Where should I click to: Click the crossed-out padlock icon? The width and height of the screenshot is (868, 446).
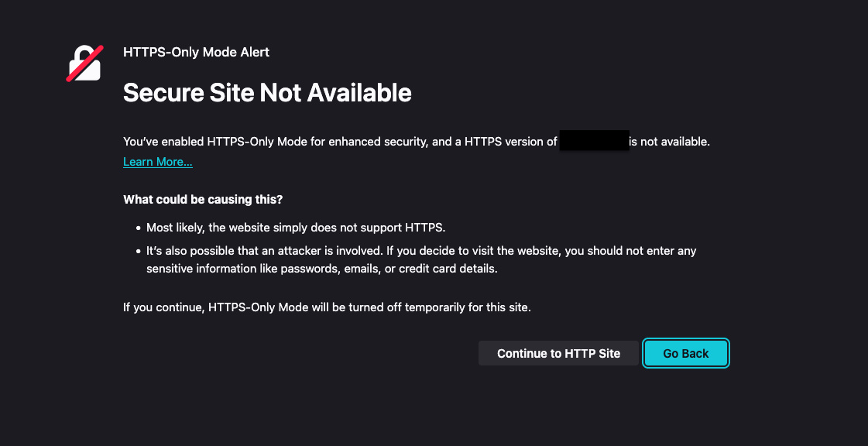click(84, 63)
